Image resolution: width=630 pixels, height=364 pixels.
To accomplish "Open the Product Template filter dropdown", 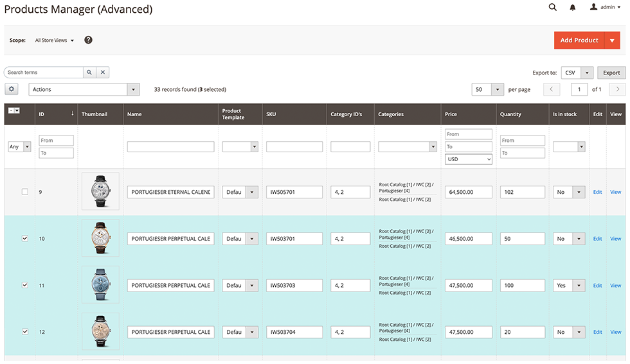I will coord(240,146).
